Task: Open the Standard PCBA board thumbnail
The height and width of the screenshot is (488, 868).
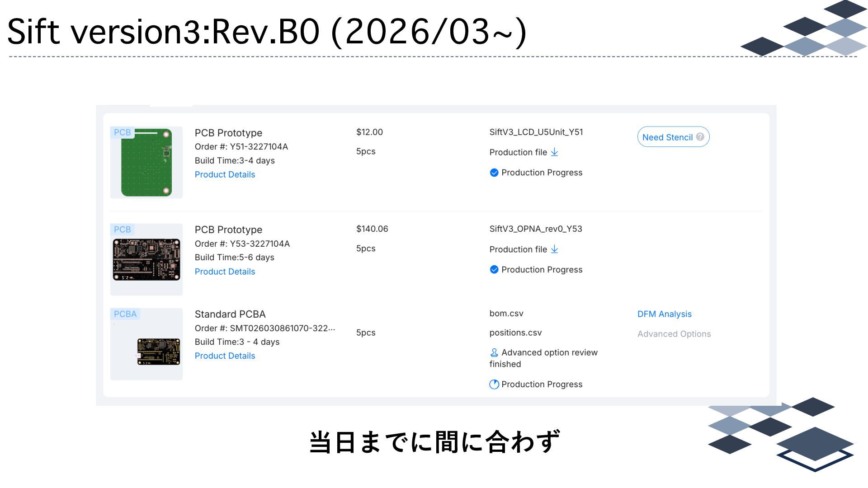Action: (158, 352)
